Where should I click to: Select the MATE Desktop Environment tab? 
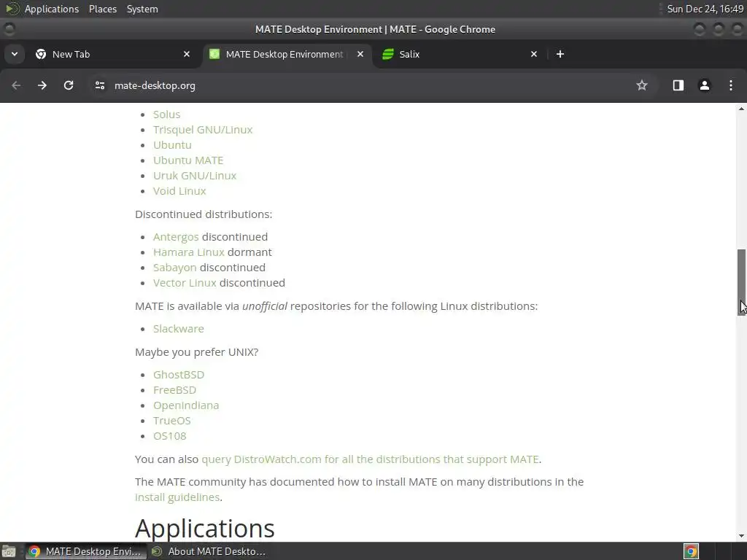point(286,54)
